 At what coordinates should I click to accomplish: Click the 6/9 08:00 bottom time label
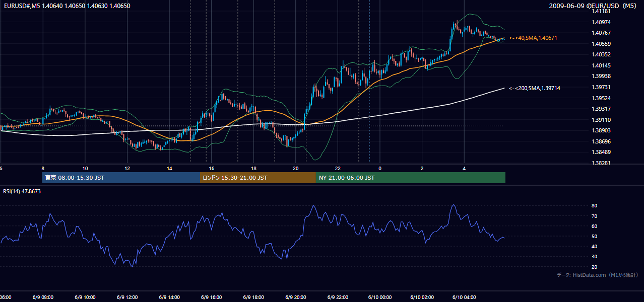(43, 297)
